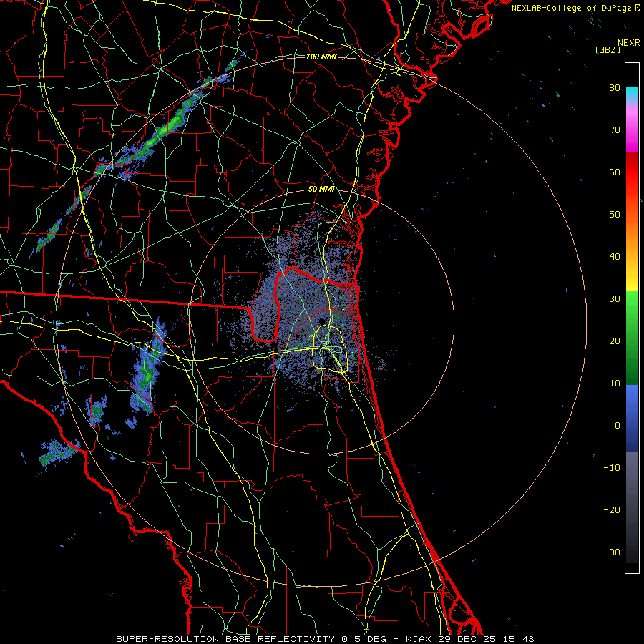Click the NEXR label at top right

pyautogui.click(x=629, y=43)
